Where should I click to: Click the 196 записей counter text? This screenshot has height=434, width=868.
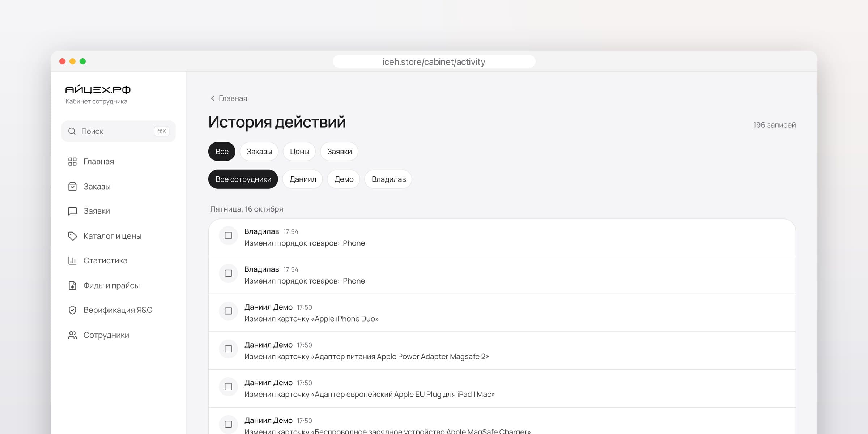click(774, 125)
